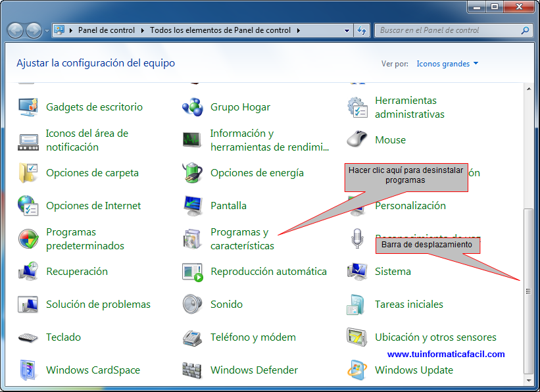540x392 pixels.
Task: Open Tareas iniciales text link
Action: coord(409,305)
